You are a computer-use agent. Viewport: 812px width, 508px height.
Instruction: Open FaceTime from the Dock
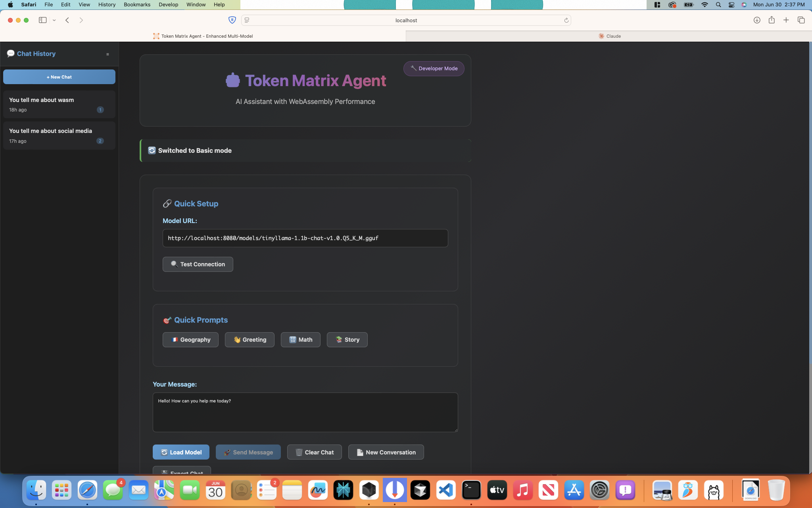pyautogui.click(x=190, y=491)
